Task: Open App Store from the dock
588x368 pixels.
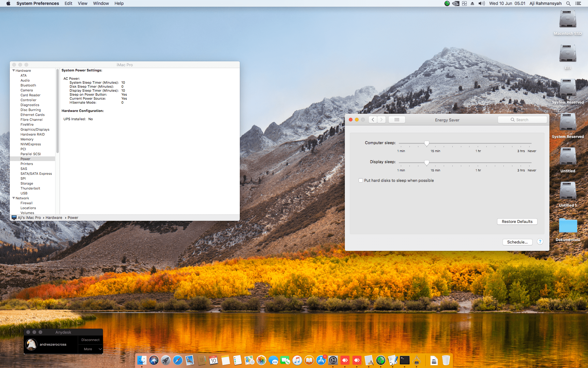Action: click(x=321, y=360)
